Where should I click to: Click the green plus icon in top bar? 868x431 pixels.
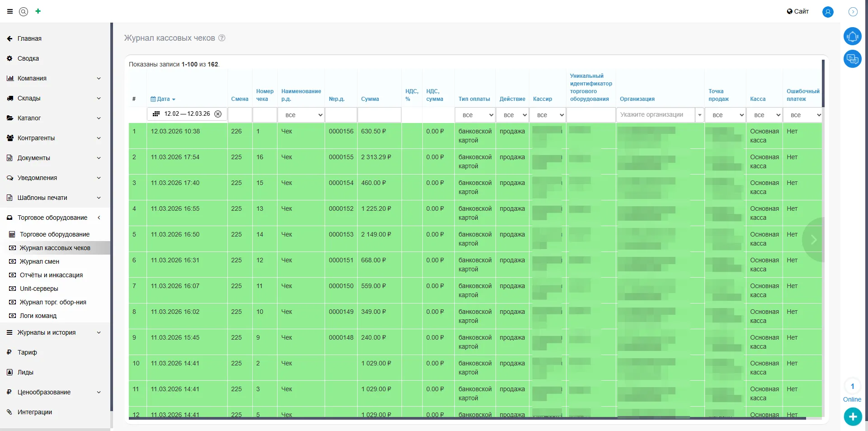point(38,11)
